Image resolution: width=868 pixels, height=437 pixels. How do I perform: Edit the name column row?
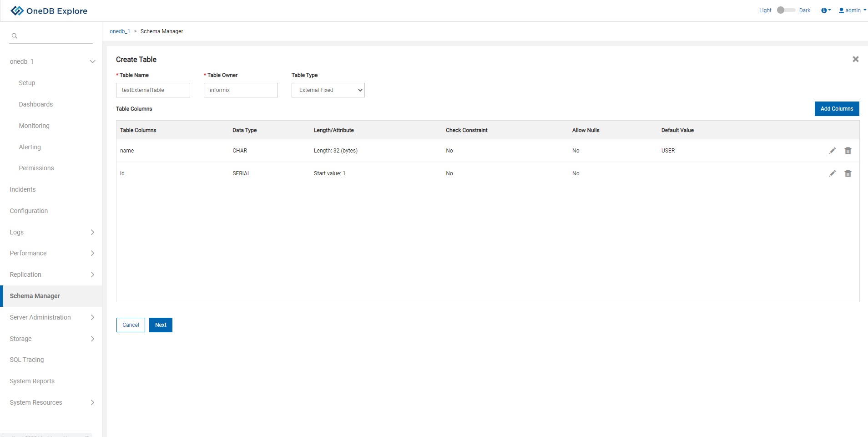tap(832, 151)
